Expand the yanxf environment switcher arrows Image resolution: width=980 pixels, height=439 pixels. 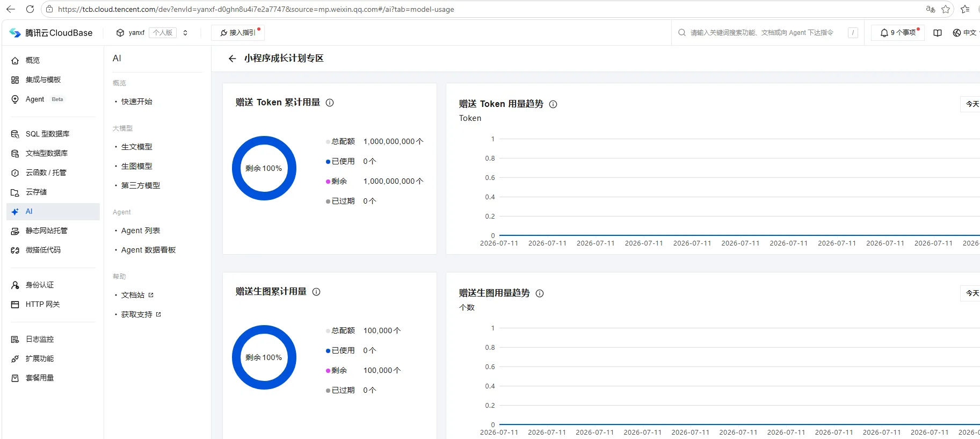click(x=185, y=33)
